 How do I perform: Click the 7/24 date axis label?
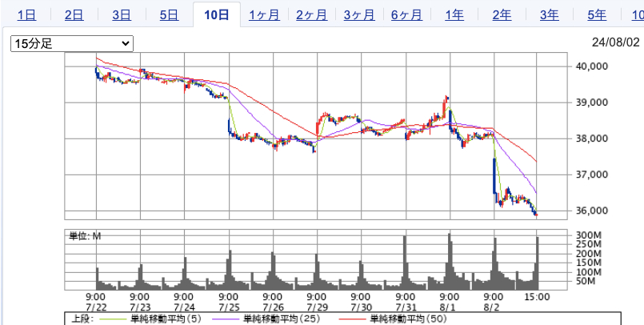pyautogui.click(x=183, y=307)
